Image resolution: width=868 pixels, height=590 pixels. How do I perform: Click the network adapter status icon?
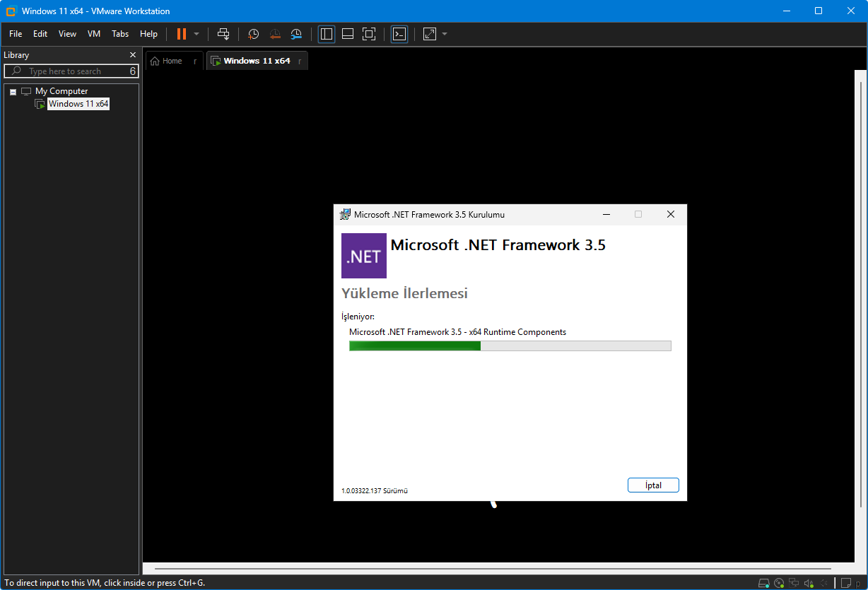(794, 583)
